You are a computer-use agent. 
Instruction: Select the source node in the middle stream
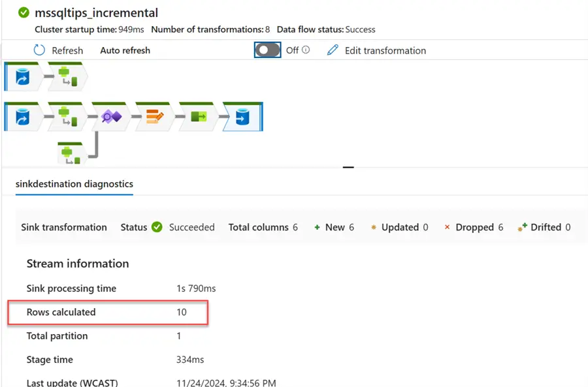[23, 117]
